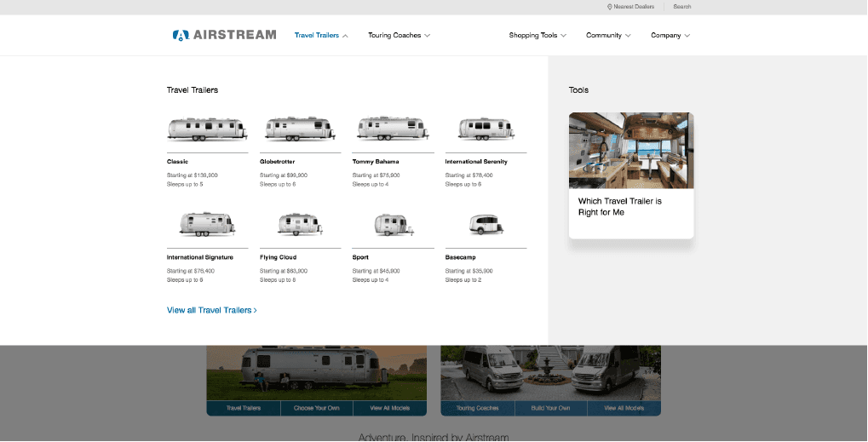Click the Choose Your Own button
868x442 pixels.
click(317, 408)
